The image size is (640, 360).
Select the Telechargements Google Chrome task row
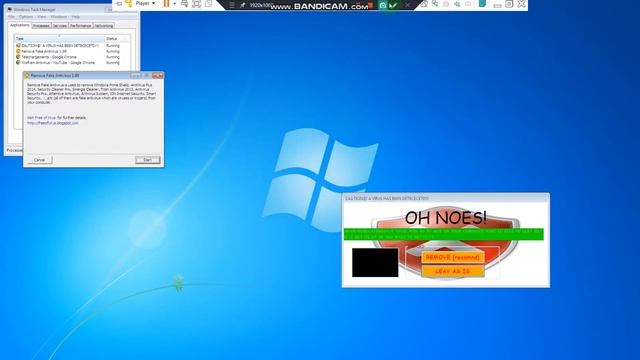(x=73, y=57)
